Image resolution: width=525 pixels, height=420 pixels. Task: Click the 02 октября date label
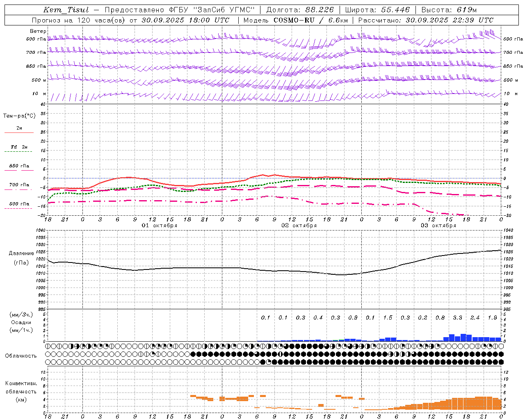click(299, 226)
